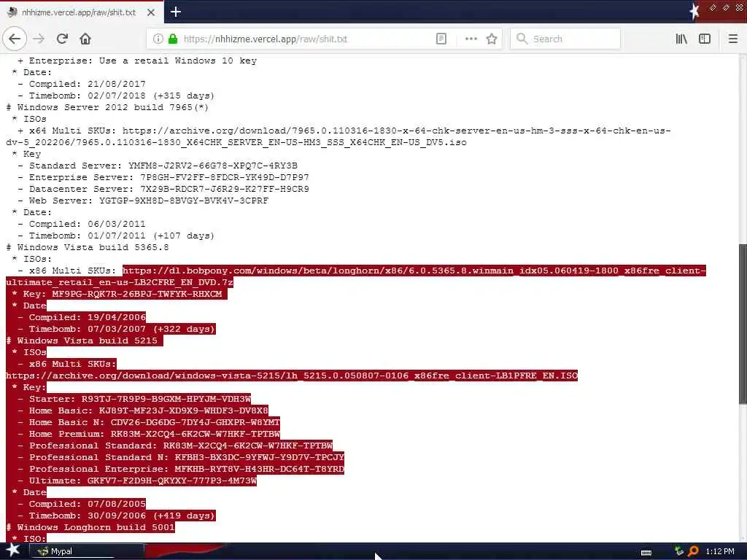Click the dl.bobpony.com longhorn download URL
The height and width of the screenshot is (560, 747).
356,276
